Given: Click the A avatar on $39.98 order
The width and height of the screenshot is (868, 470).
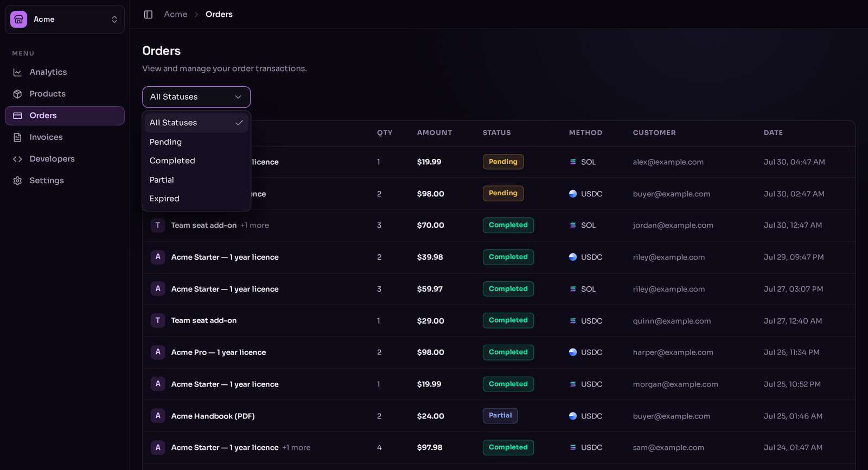Looking at the screenshot, I should pyautogui.click(x=158, y=257).
